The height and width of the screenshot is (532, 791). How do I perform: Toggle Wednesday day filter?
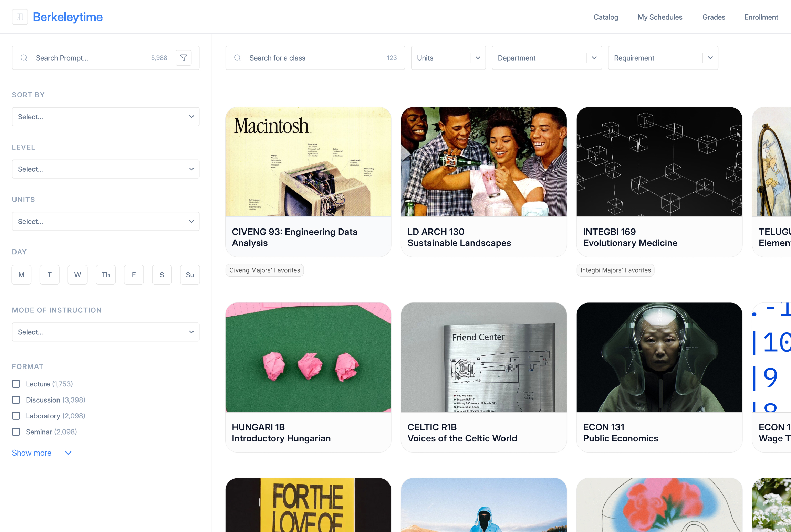[77, 275]
